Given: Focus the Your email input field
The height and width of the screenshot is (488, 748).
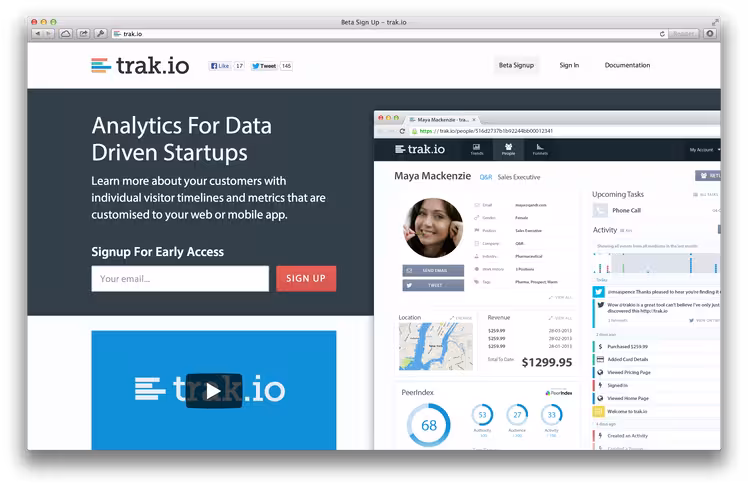Looking at the screenshot, I should tap(180, 279).
